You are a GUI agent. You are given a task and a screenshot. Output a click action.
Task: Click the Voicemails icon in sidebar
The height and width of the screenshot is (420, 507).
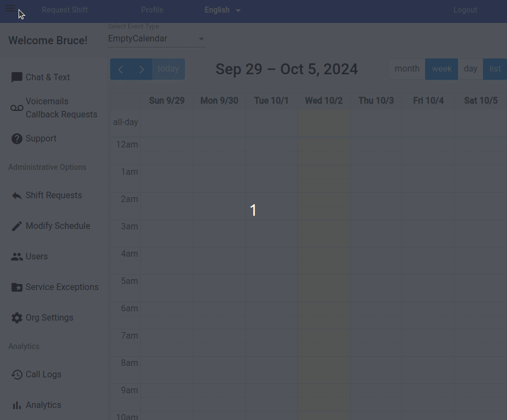(x=17, y=108)
